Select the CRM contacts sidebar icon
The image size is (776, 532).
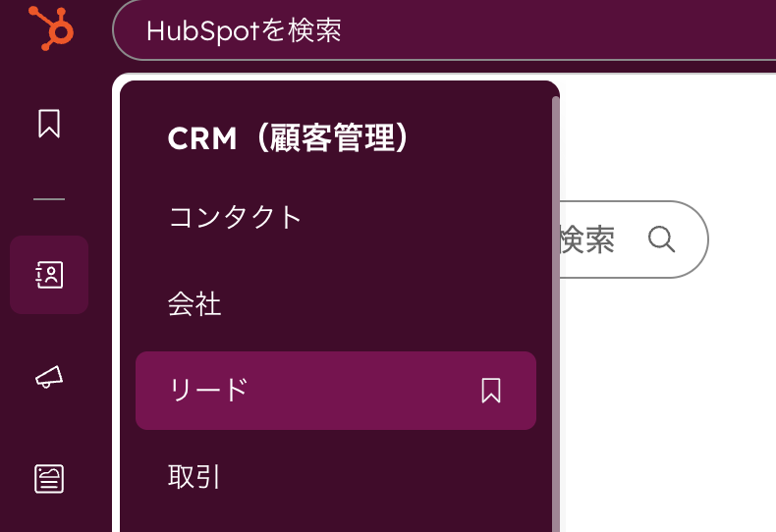(x=49, y=275)
